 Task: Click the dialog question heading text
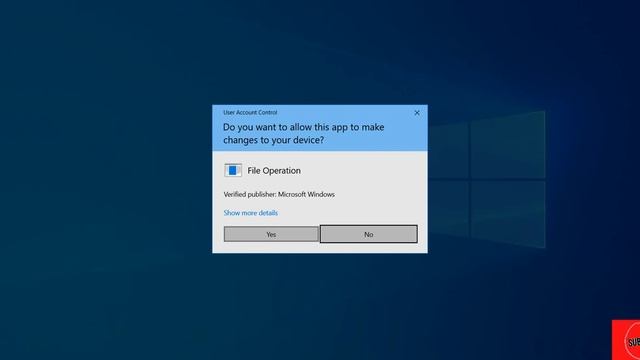tap(303, 133)
